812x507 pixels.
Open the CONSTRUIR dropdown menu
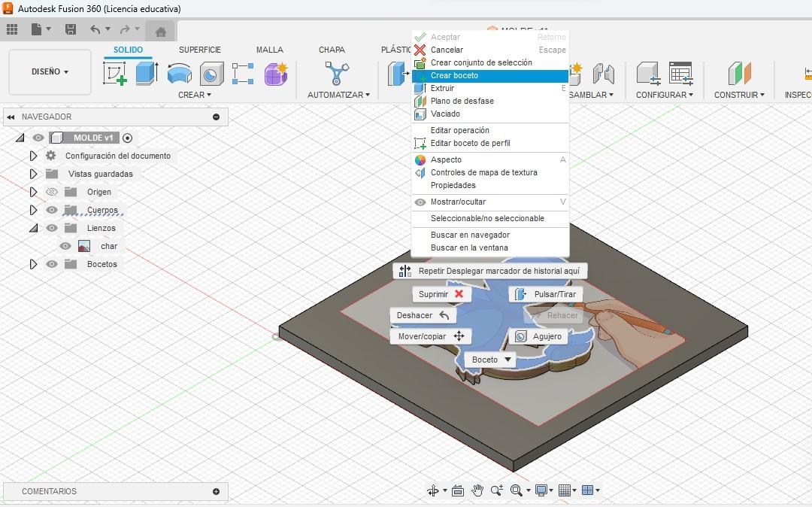click(x=739, y=95)
